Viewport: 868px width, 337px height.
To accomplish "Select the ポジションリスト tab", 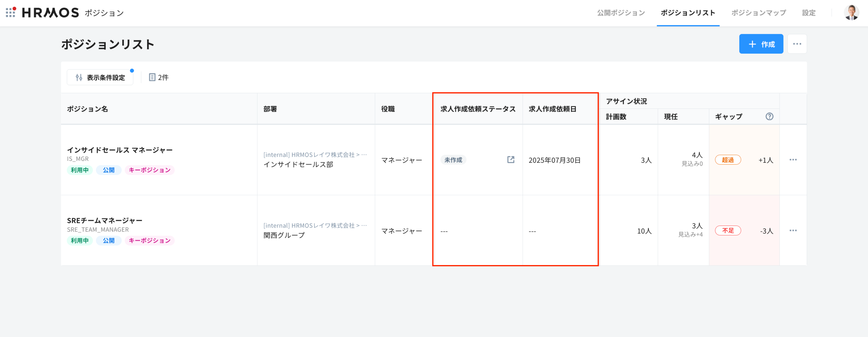I will [x=688, y=13].
